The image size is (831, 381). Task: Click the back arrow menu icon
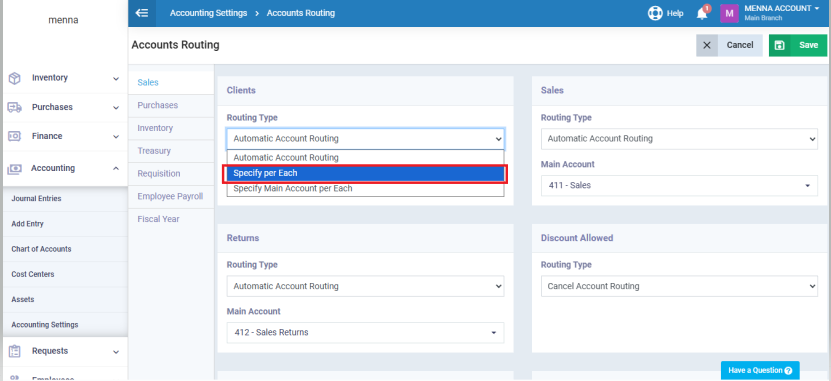click(x=142, y=13)
